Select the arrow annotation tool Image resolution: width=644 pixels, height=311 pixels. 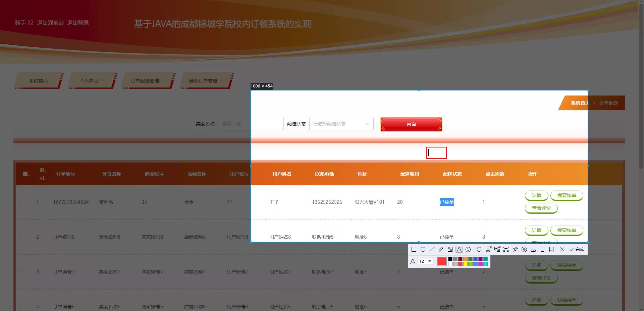click(432, 249)
